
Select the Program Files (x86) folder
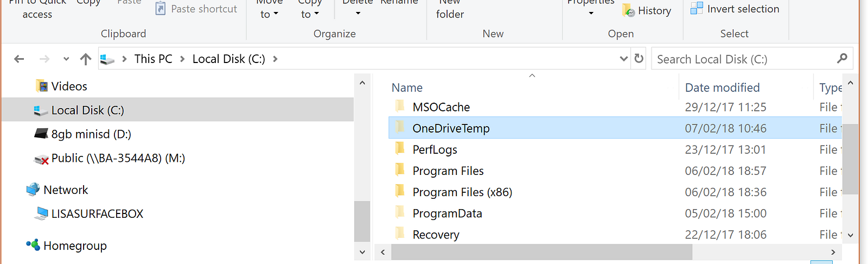tap(462, 192)
